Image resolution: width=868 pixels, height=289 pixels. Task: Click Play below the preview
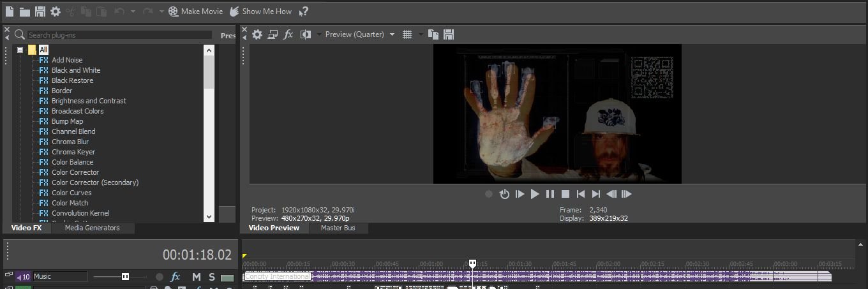tap(535, 194)
